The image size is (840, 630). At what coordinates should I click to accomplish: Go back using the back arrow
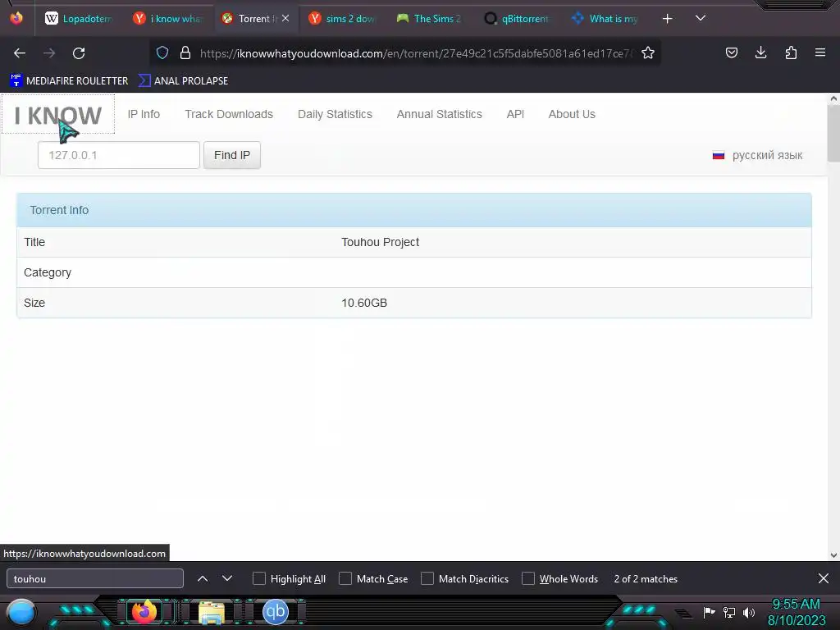[x=20, y=53]
